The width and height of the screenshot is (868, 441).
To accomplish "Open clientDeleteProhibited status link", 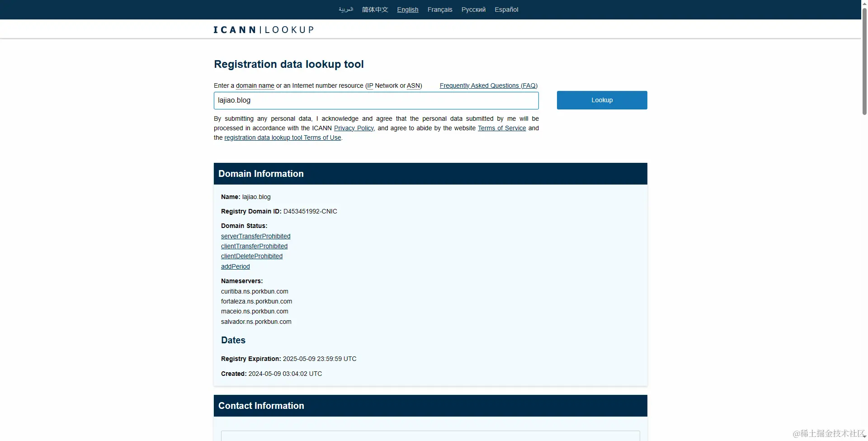I will (x=252, y=256).
